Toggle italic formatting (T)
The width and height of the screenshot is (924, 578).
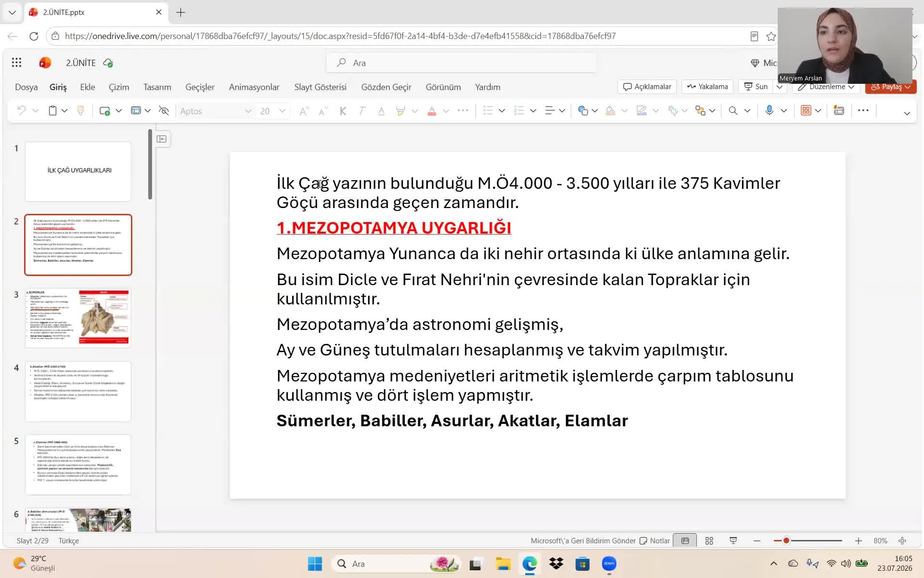[362, 111]
